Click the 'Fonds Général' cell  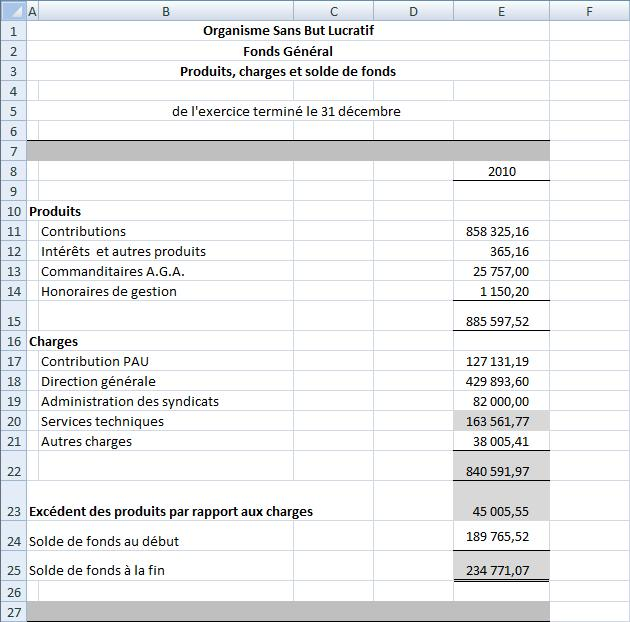click(288, 51)
